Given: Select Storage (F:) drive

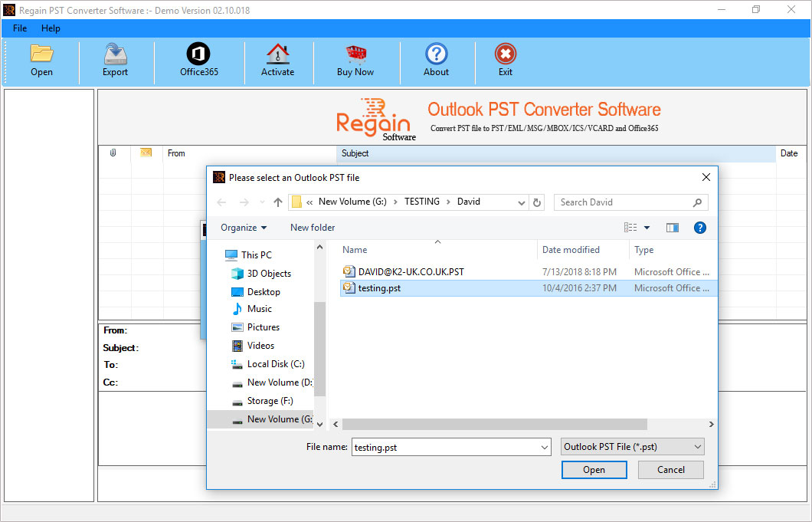Looking at the screenshot, I should point(262,401).
